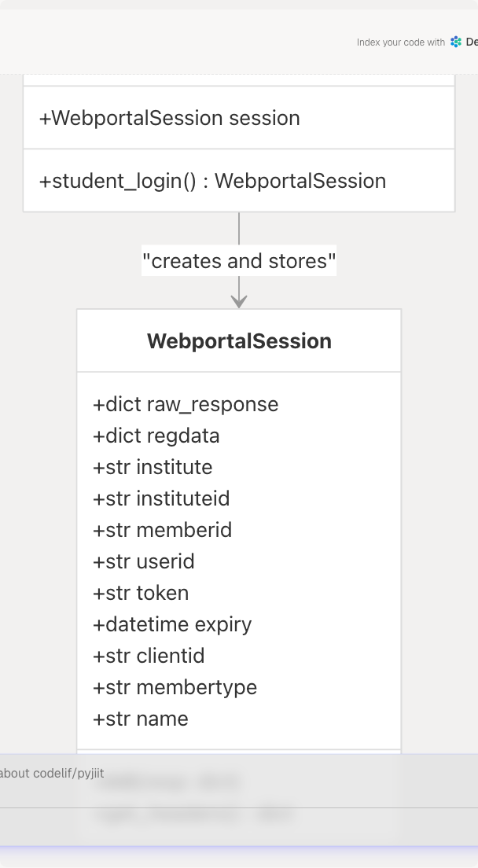Select the "+dict raw_response" attribute

pos(186,404)
